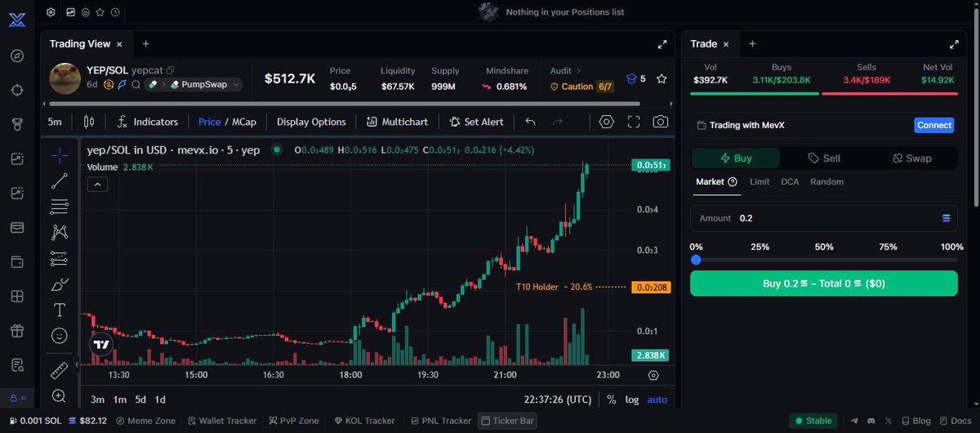Image resolution: width=980 pixels, height=433 pixels.
Task: Toggle percent scale on chart
Action: pyautogui.click(x=612, y=400)
